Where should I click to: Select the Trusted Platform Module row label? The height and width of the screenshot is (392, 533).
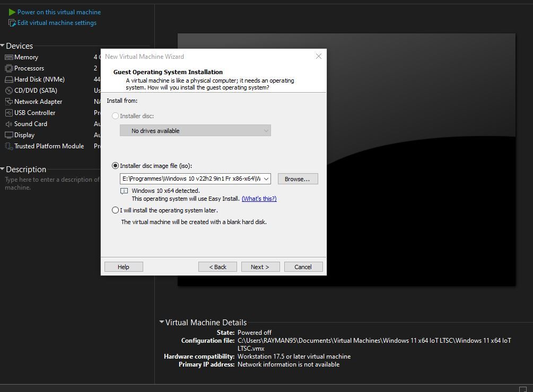click(x=49, y=146)
